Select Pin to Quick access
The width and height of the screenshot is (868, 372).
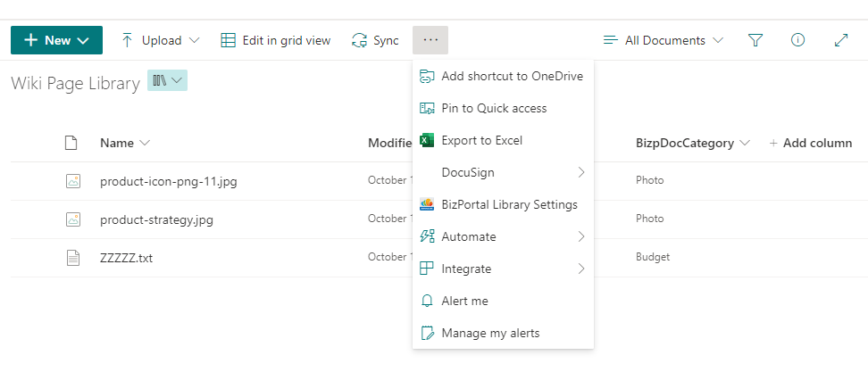(x=494, y=108)
